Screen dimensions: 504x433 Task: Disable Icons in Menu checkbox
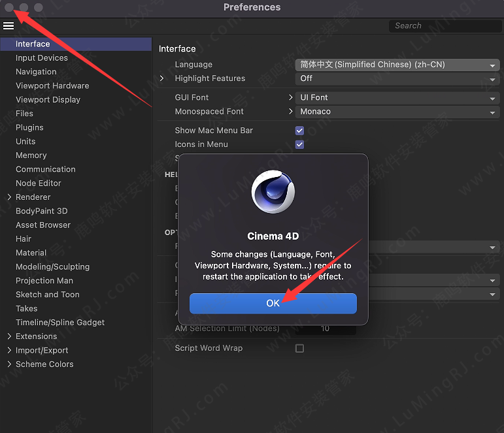coord(299,144)
